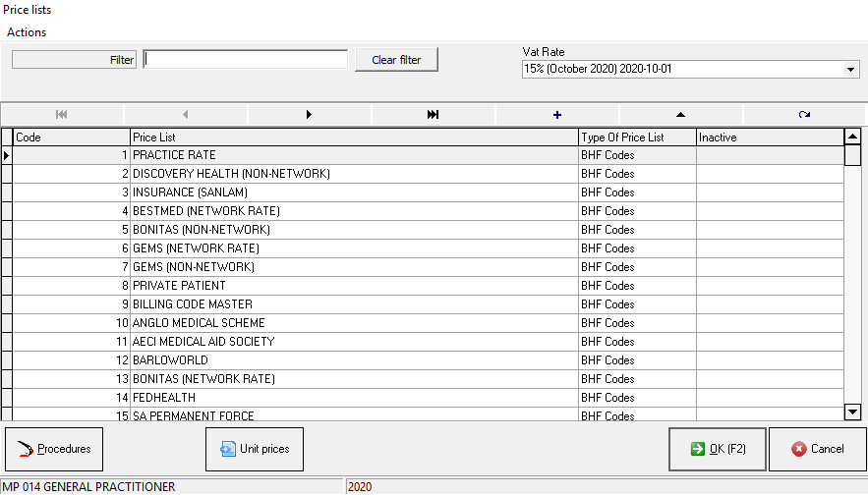Screen dimensions: 868x495
Task: Add new price list with plus icon
Action: point(557,115)
